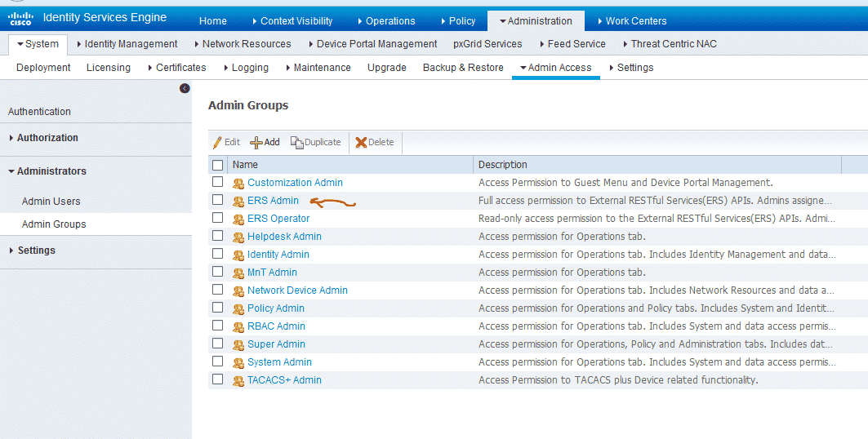Open the Network Device Admin link
This screenshot has height=439, width=868.
[x=297, y=290]
